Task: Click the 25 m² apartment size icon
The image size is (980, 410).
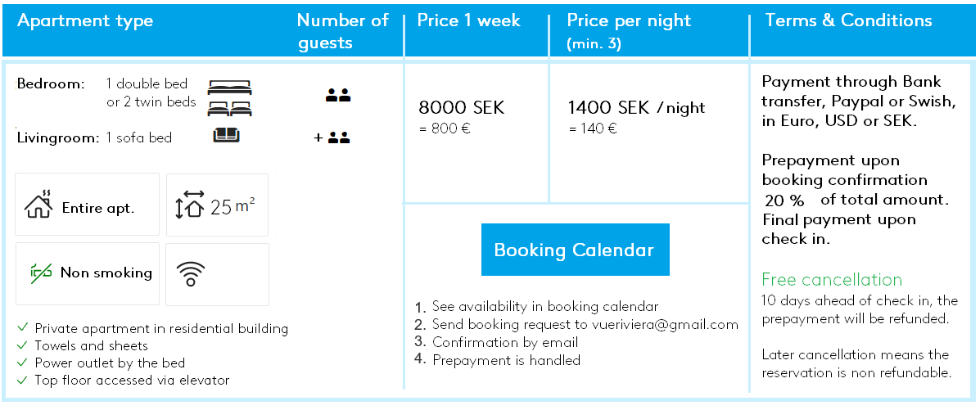Action: tap(190, 205)
